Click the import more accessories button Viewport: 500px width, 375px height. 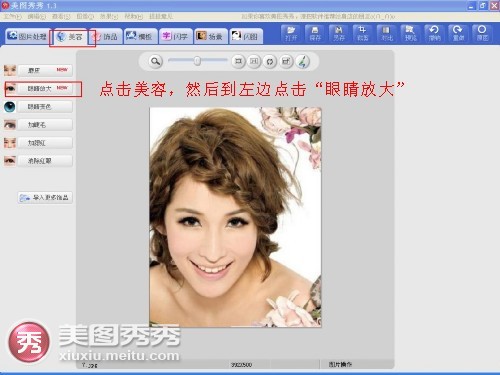coord(45,198)
